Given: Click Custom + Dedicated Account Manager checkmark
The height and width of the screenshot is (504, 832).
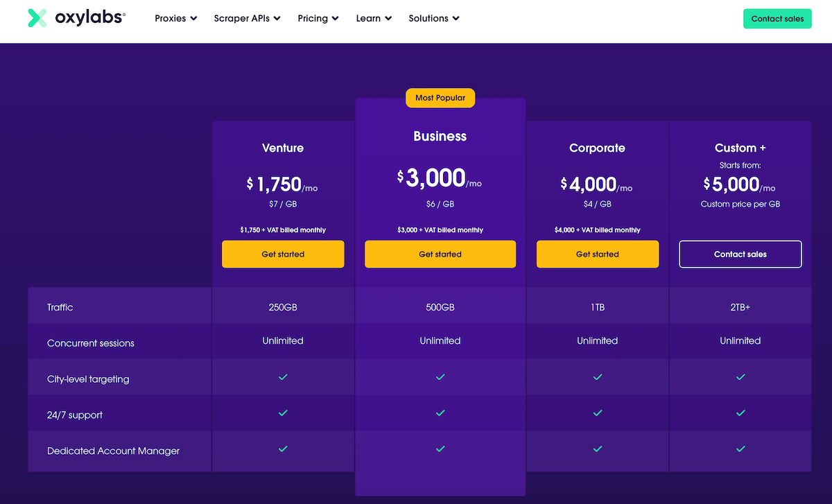Looking at the screenshot, I should pos(740,449).
